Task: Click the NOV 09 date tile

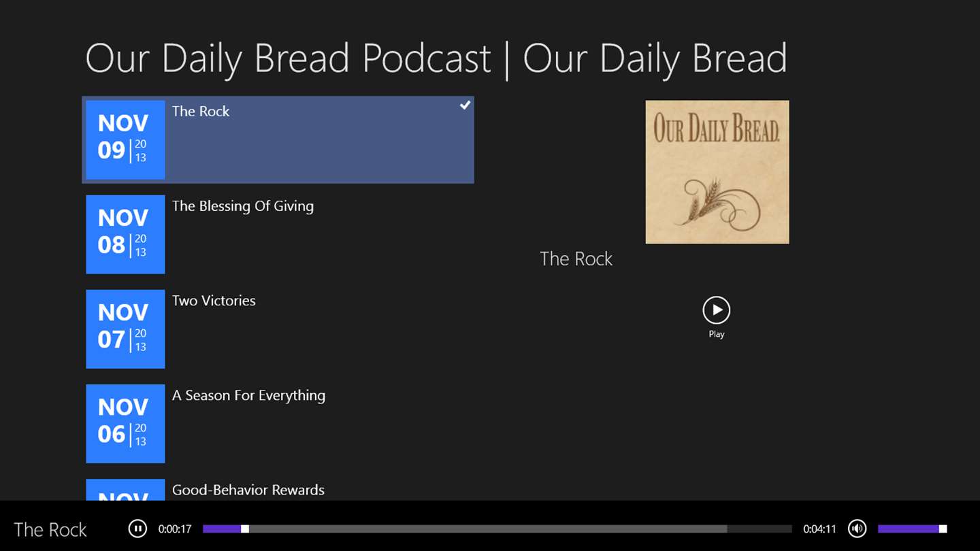Action: (125, 139)
